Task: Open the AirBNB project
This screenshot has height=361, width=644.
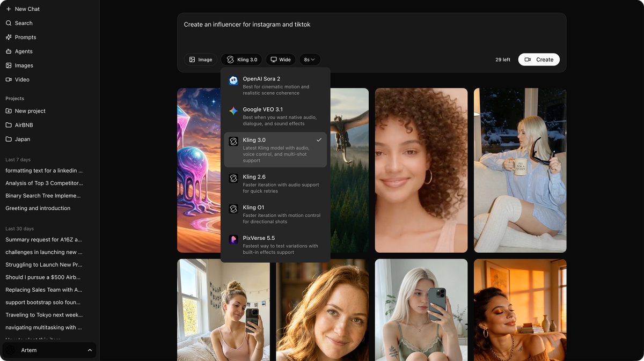Action: click(x=24, y=124)
